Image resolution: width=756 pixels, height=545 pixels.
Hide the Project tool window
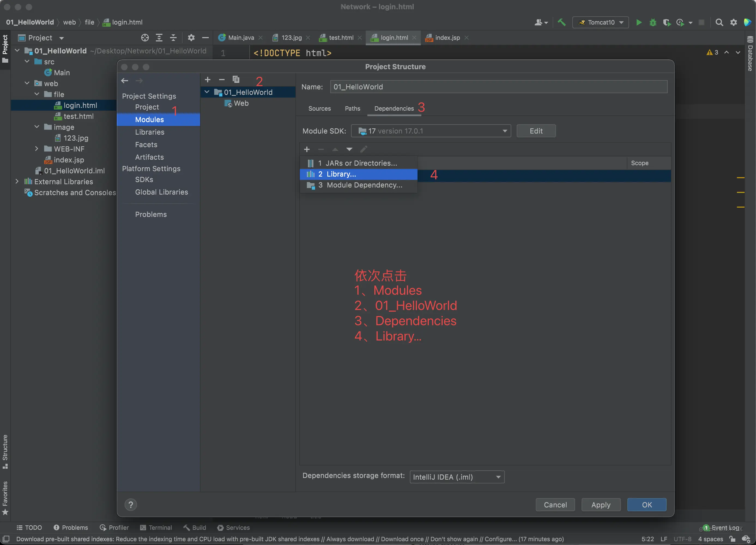[205, 38]
